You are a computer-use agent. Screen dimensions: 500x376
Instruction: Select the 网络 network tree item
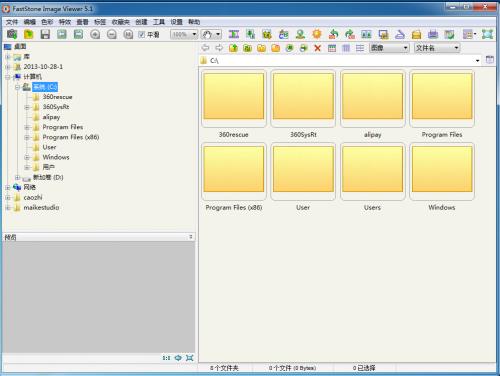(x=29, y=187)
